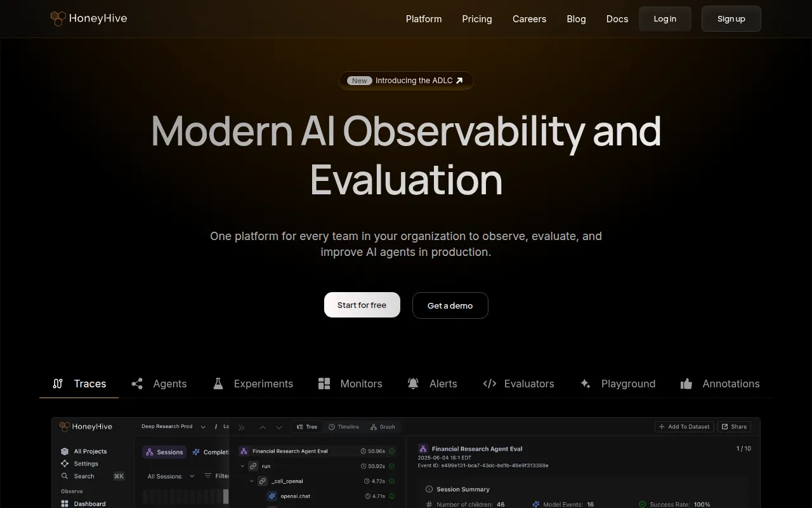Click the info icon beside Session Summary

tap(429, 490)
